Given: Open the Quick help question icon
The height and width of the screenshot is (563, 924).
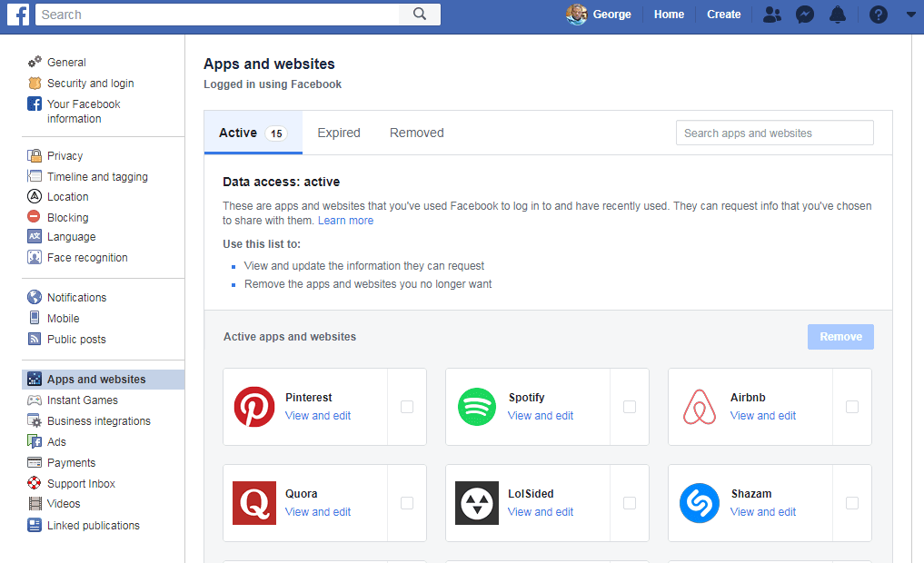Looking at the screenshot, I should (x=878, y=15).
